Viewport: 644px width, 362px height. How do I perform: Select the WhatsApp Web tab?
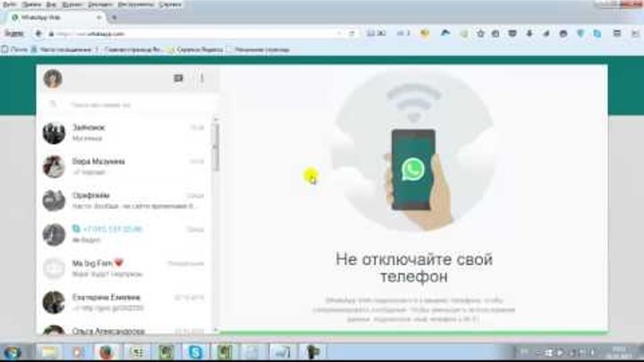tap(55, 17)
